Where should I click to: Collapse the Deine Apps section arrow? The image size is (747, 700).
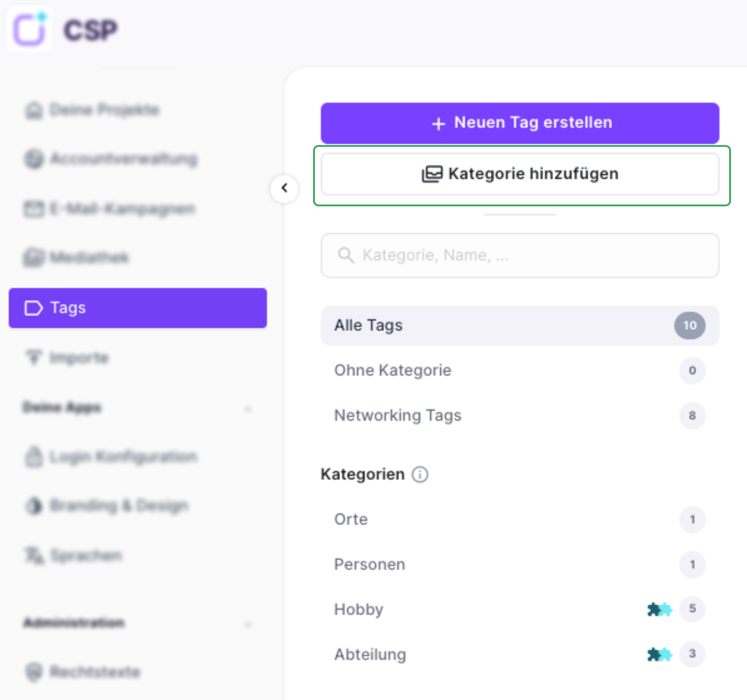(x=249, y=409)
